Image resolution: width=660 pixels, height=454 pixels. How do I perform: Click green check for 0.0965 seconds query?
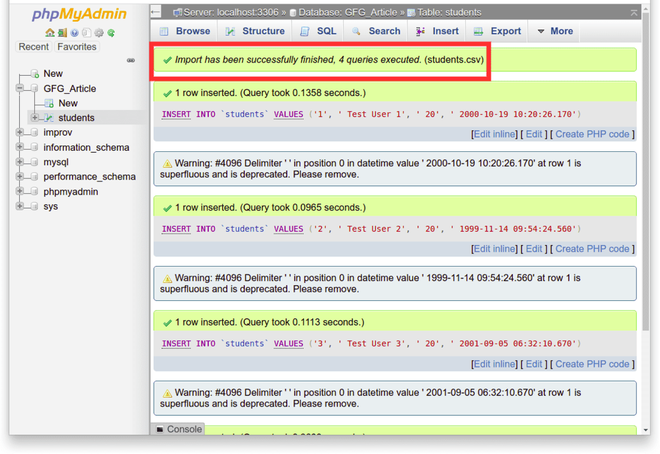coord(167,208)
